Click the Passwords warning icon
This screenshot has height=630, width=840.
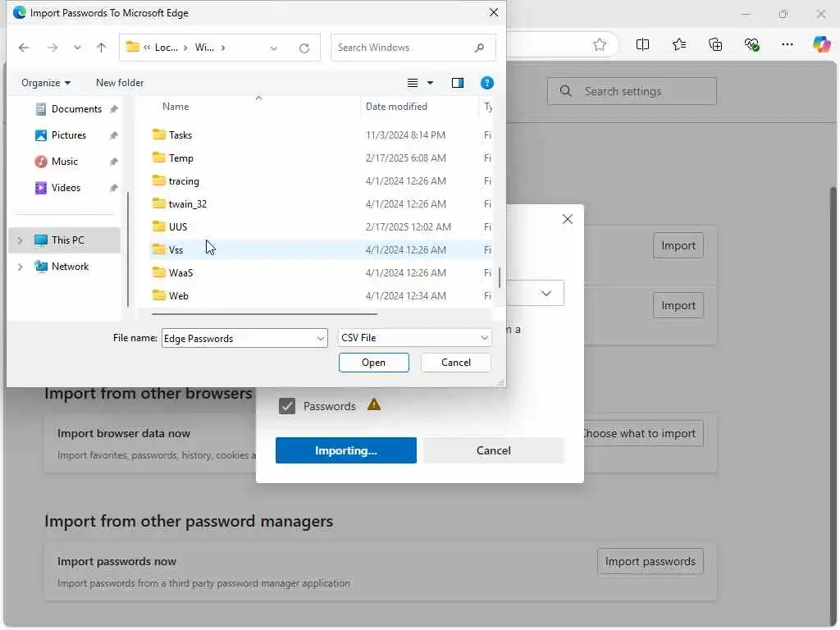[x=374, y=405]
